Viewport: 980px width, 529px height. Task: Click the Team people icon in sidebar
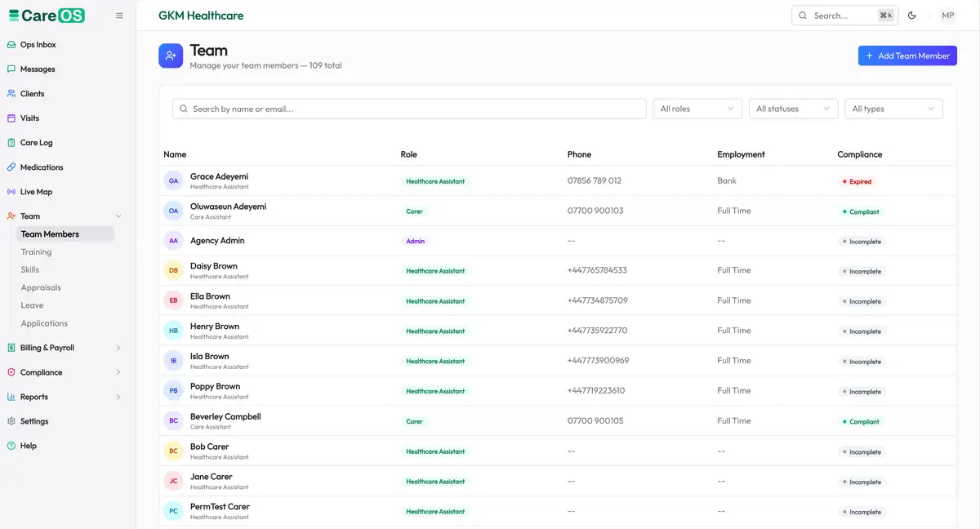coord(11,216)
